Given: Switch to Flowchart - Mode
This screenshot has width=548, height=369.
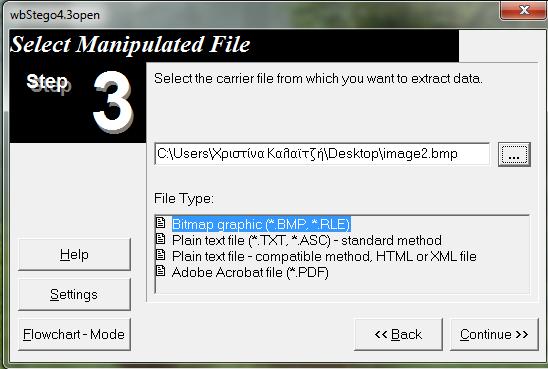Looking at the screenshot, I should click(74, 334).
